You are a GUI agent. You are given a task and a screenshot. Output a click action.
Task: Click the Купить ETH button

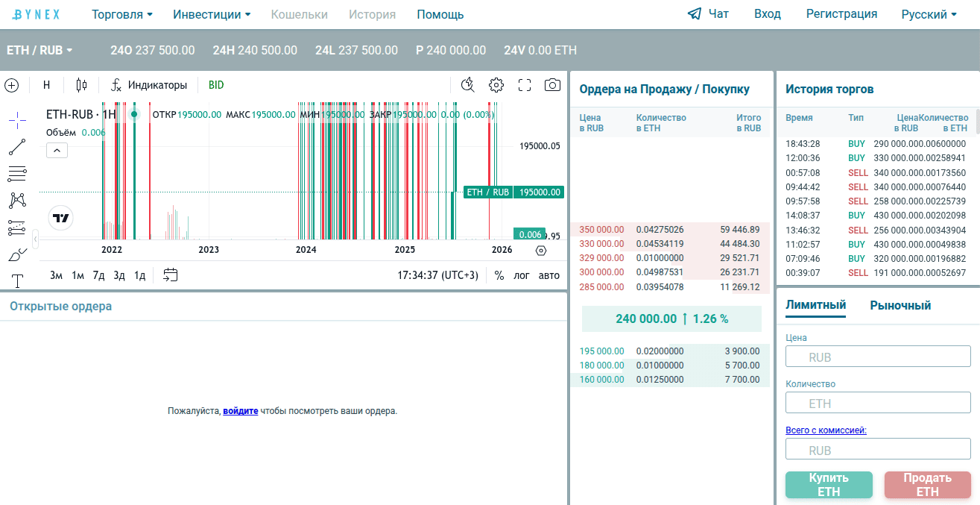829,485
